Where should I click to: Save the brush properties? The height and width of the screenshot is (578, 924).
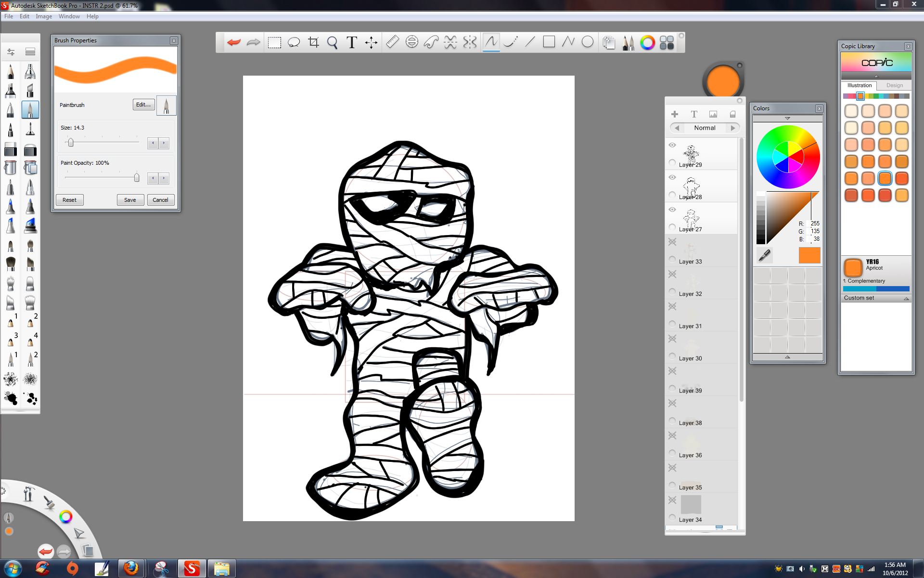pos(130,200)
